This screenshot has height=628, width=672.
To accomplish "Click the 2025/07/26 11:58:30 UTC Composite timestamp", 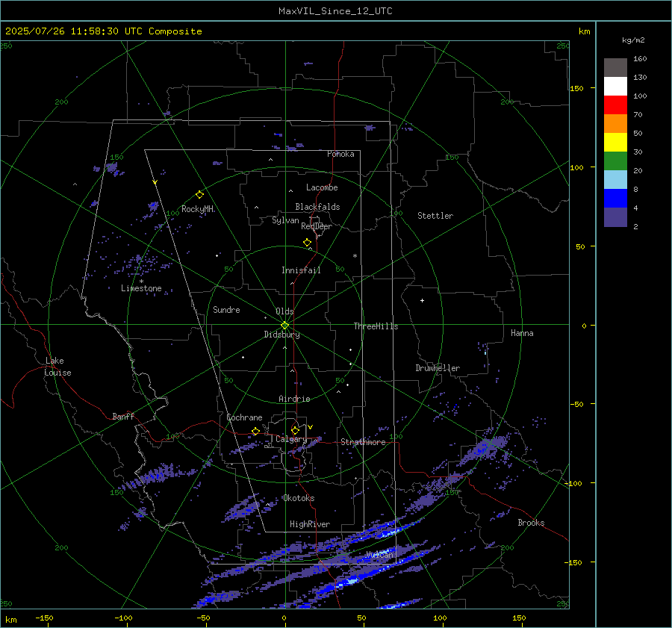I will coord(103,31).
